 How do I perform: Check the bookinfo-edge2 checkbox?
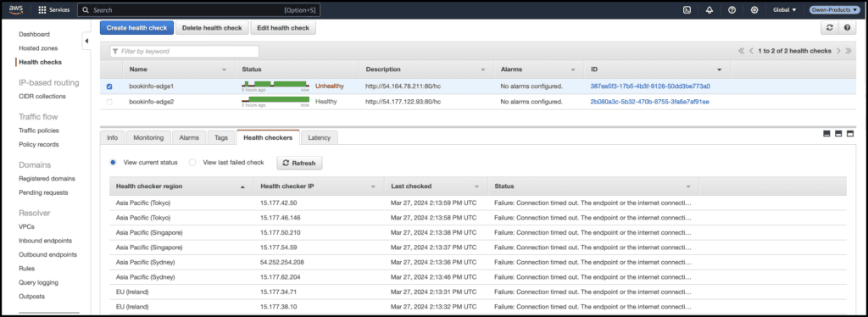pos(109,102)
